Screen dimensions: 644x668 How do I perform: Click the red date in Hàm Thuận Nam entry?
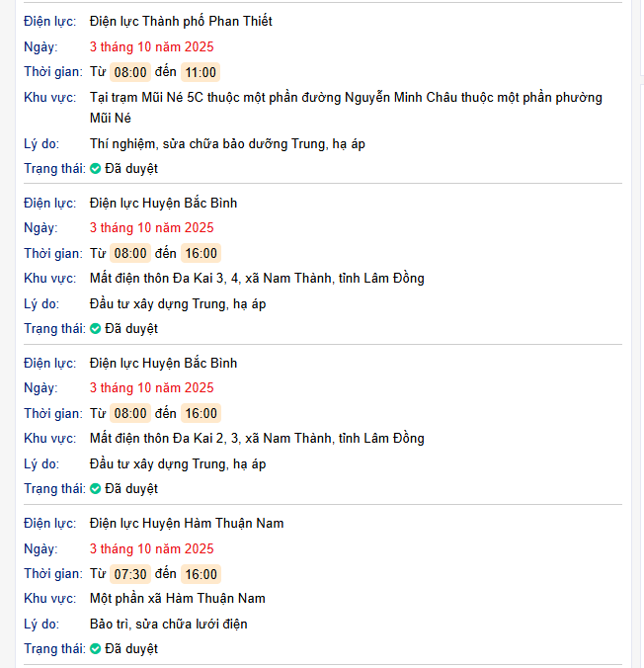coord(151,548)
